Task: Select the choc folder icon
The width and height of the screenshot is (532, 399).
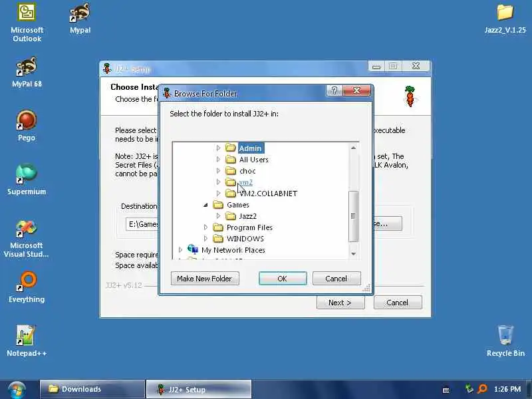Action: 231,171
